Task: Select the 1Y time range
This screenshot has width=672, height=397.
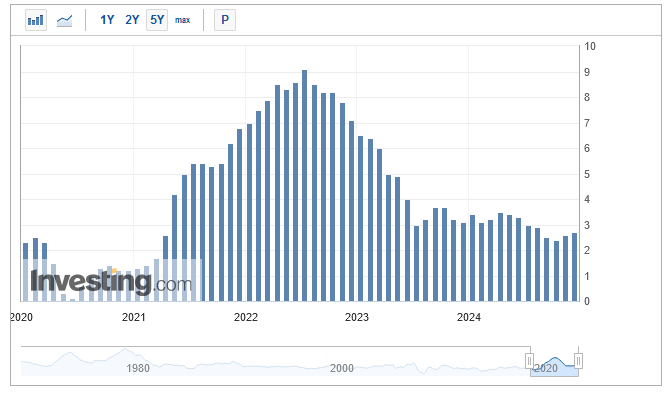Action: point(107,20)
